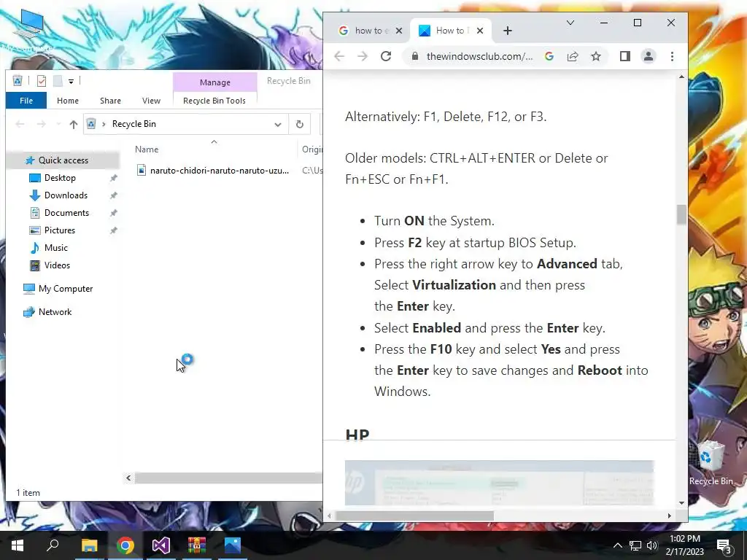The image size is (747, 560).
Task: Open Chrome tab search dropdown
Action: (570, 23)
